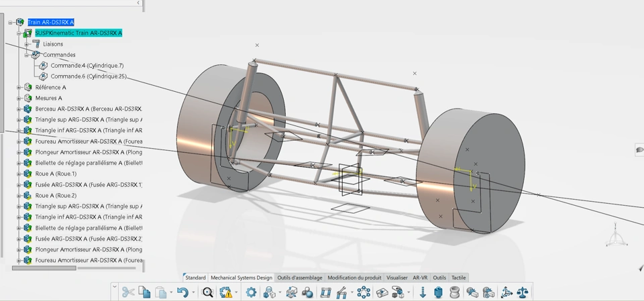Click the side panel tab on right edge
Screen dimensions: 644x301
pyautogui.click(x=639, y=149)
